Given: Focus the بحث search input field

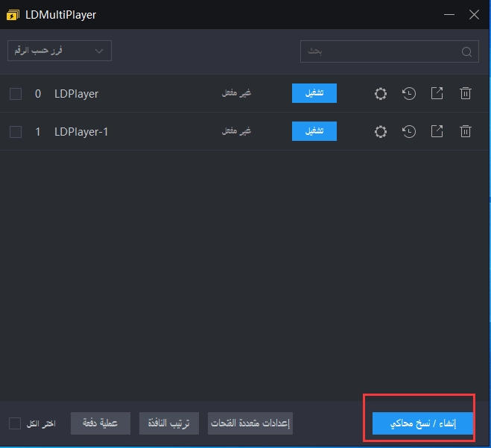Looking at the screenshot, I should pyautogui.click(x=389, y=51).
